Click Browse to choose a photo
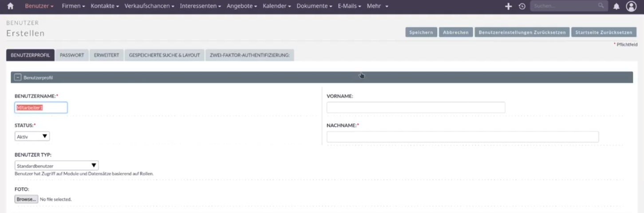 click(26, 199)
